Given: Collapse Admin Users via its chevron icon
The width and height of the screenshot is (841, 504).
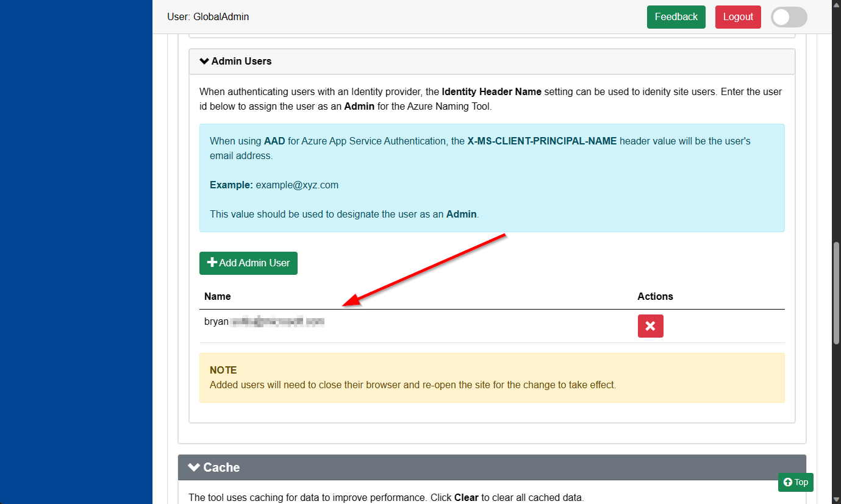Looking at the screenshot, I should point(204,61).
